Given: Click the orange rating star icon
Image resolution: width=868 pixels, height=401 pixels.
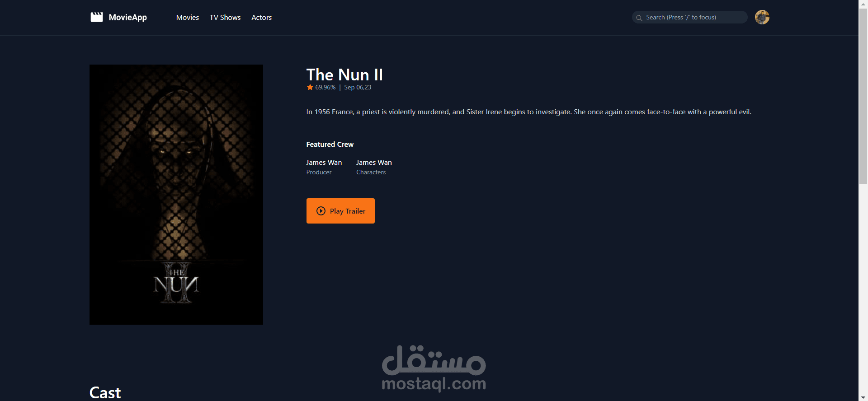Looking at the screenshot, I should (310, 87).
